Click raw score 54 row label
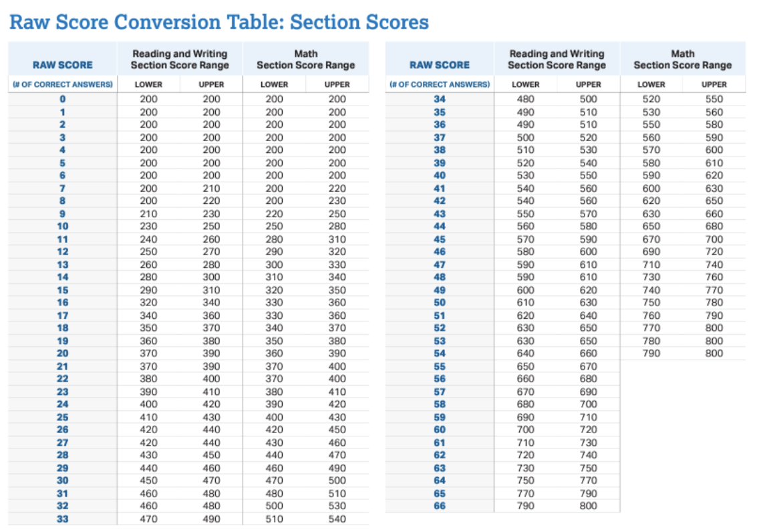The image size is (763, 532). (x=440, y=354)
